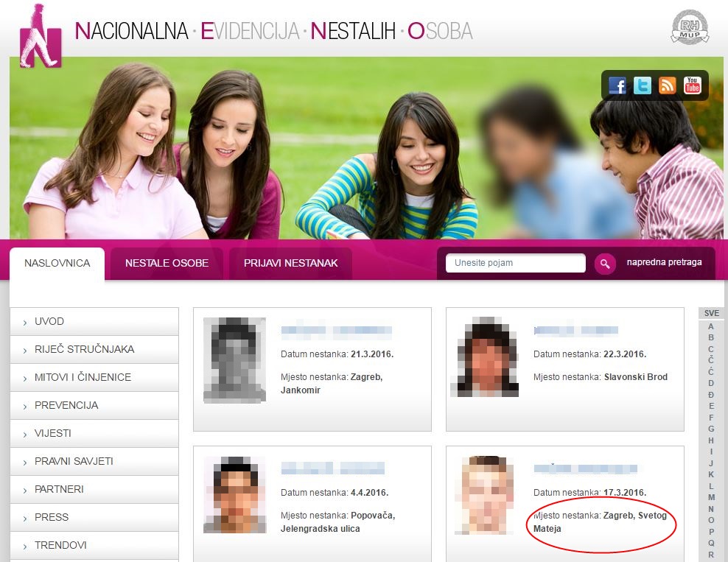This screenshot has height=562, width=728.
Task: Open the Nestale osobe tab
Action: pos(167,263)
